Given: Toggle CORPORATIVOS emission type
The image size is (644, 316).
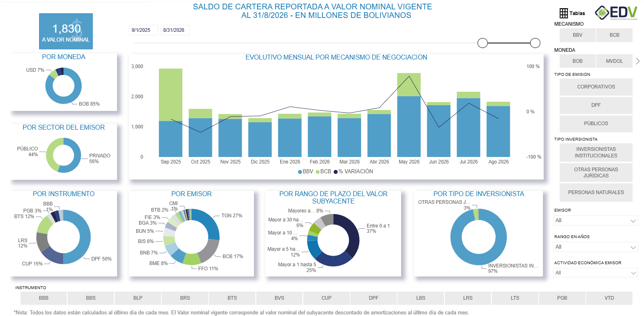Looking at the screenshot, I should coord(596,87).
